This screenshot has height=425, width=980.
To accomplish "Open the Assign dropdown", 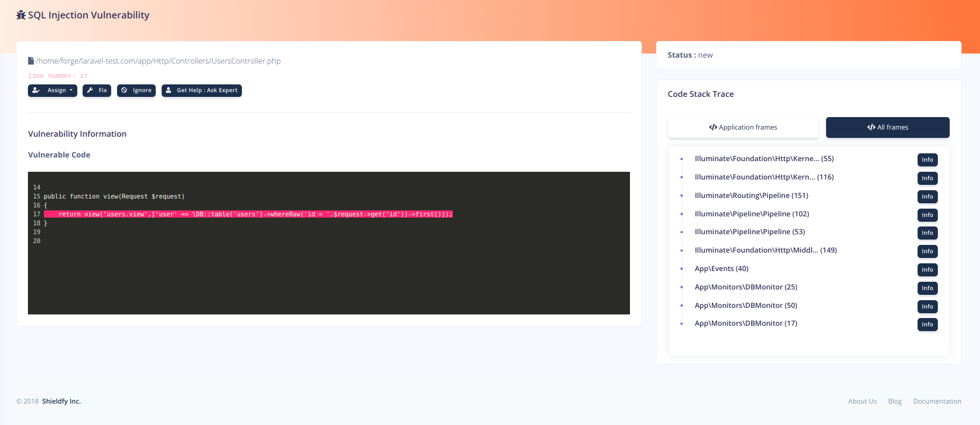I will 52,90.
